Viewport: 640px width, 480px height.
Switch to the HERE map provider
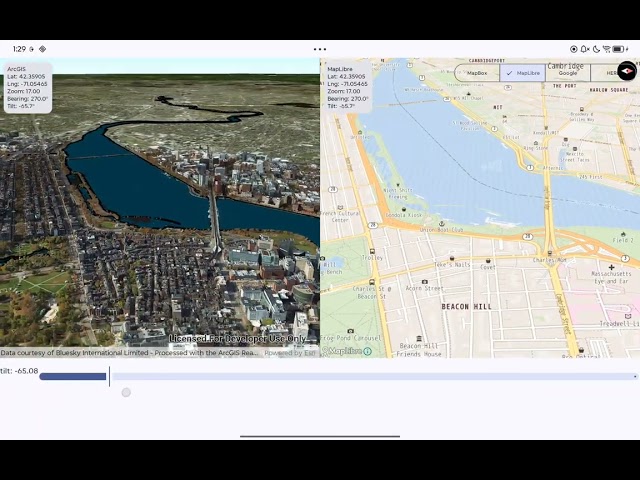click(x=606, y=73)
